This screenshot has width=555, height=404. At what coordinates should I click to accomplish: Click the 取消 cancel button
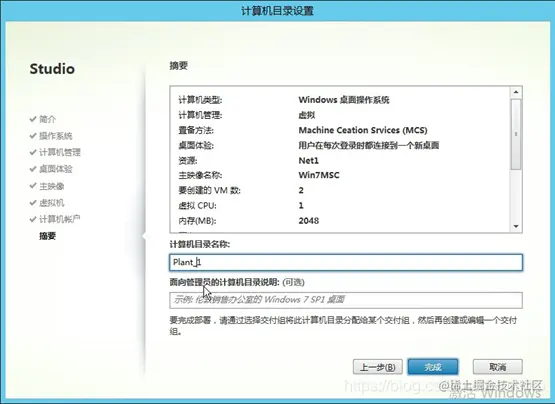click(x=497, y=367)
